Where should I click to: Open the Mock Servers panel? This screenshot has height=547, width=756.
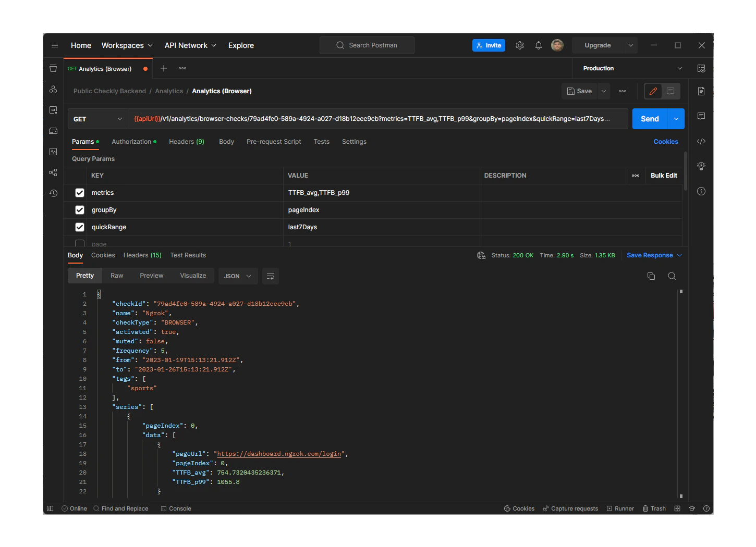tap(53, 131)
